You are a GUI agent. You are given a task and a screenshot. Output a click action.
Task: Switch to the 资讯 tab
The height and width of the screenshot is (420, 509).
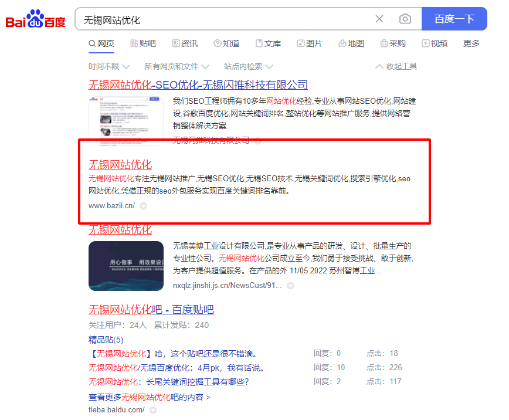[185, 43]
